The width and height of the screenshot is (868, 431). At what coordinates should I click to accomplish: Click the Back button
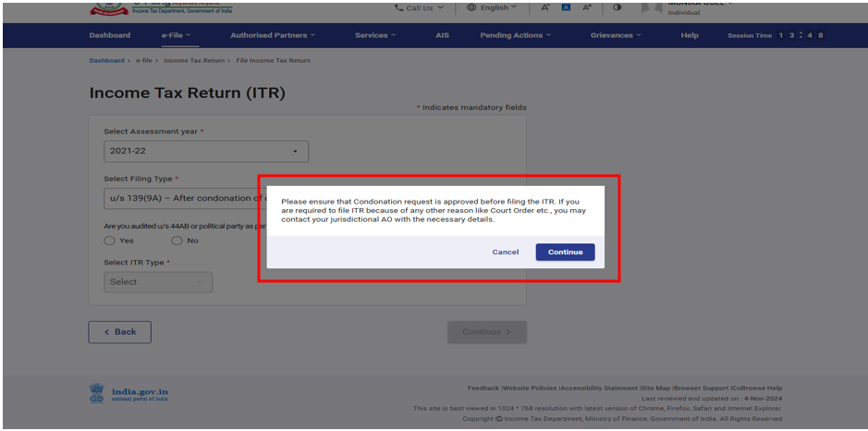(x=120, y=332)
